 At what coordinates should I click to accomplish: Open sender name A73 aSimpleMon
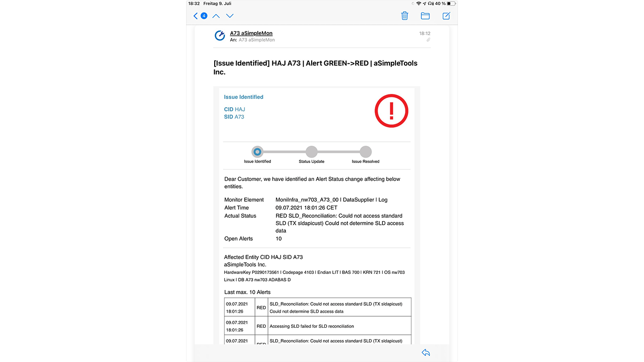251,33
